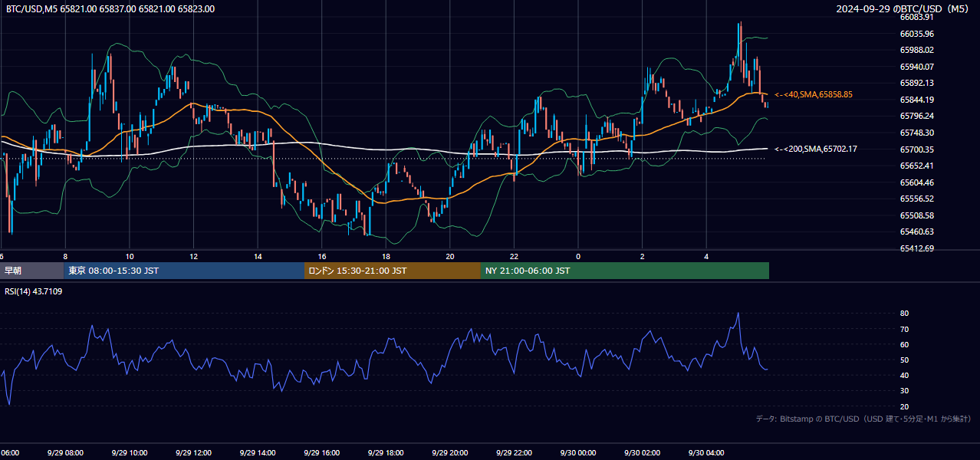Click the 40 SMA orange value label
The height and width of the screenshot is (460, 980).
pyautogui.click(x=814, y=94)
